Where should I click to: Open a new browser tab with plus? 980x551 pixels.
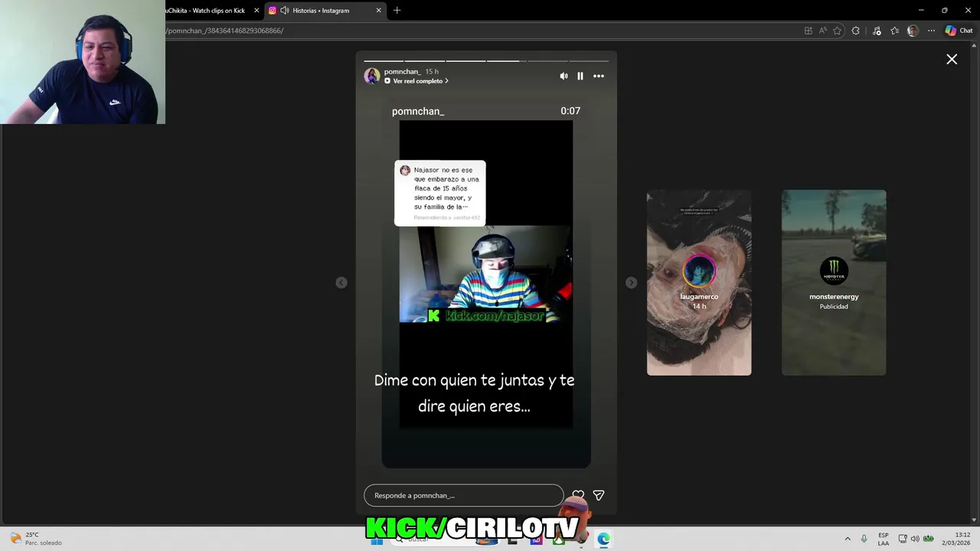pos(397,11)
